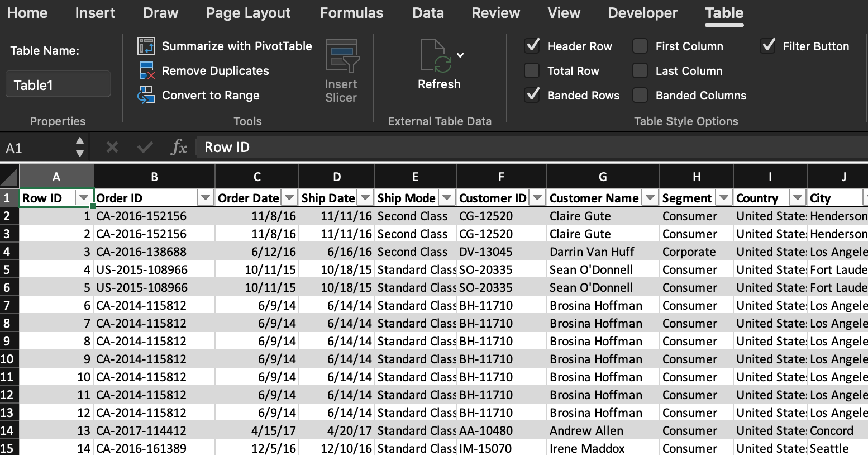Open the Developer ribbon tab
The height and width of the screenshot is (455, 868).
(x=642, y=13)
